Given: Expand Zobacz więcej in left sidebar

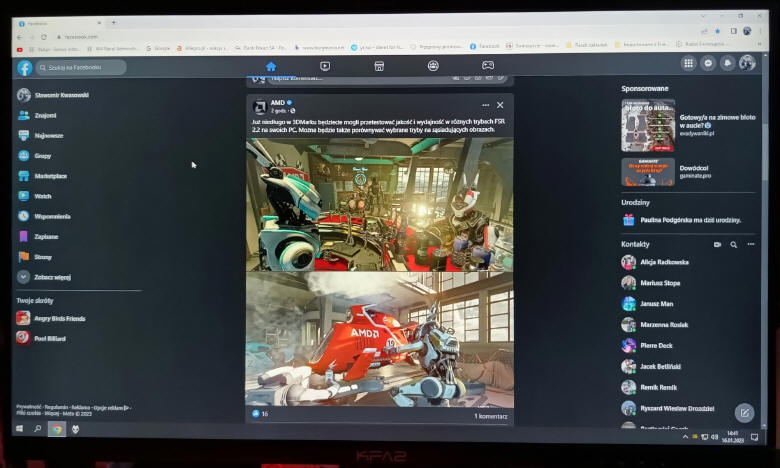Looking at the screenshot, I should coord(52,277).
